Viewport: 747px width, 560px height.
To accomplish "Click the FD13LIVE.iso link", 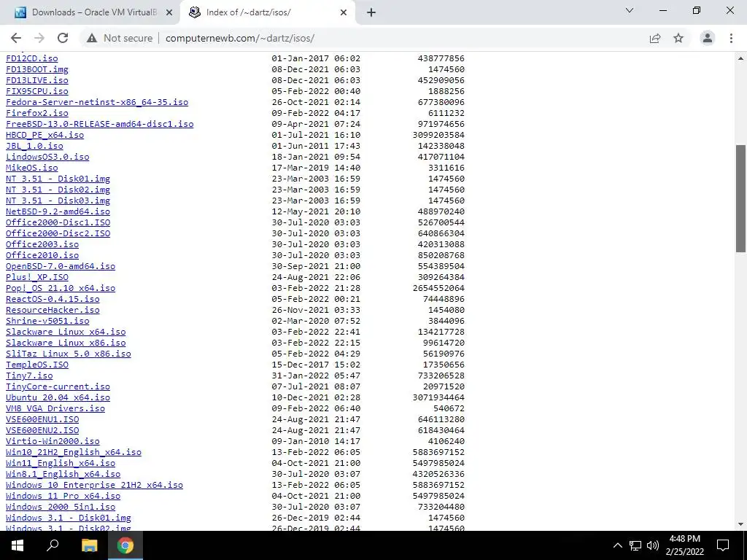I will point(37,80).
